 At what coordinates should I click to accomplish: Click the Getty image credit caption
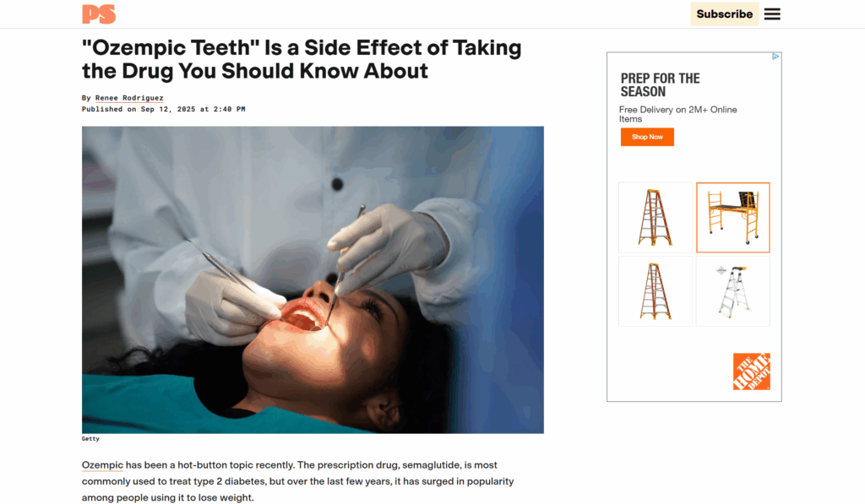coord(90,439)
